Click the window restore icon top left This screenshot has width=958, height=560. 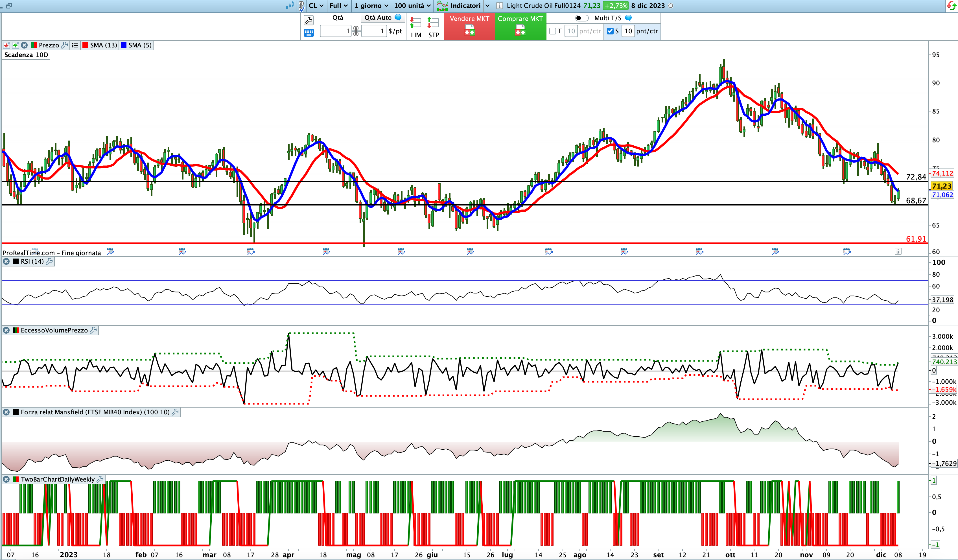pos(9,6)
